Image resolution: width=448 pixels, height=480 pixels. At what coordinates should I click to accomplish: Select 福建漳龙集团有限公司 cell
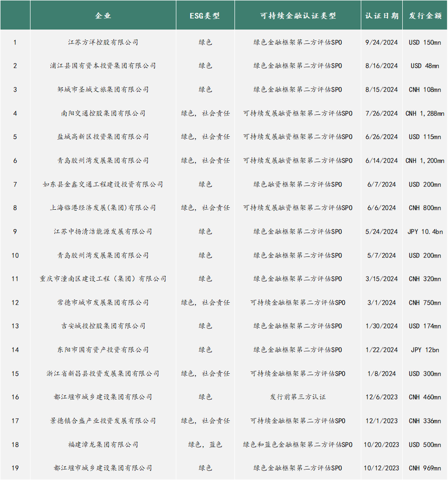(x=103, y=445)
